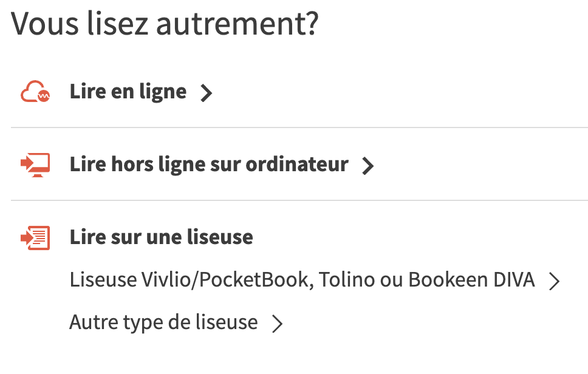The height and width of the screenshot is (374, 588).
Task: Click the word Tolino in the e-reader option
Action: [x=348, y=280]
